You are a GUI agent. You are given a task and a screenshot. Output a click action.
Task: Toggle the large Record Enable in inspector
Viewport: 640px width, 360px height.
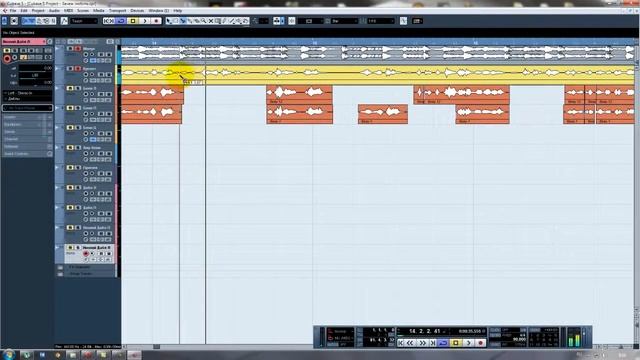(7, 58)
